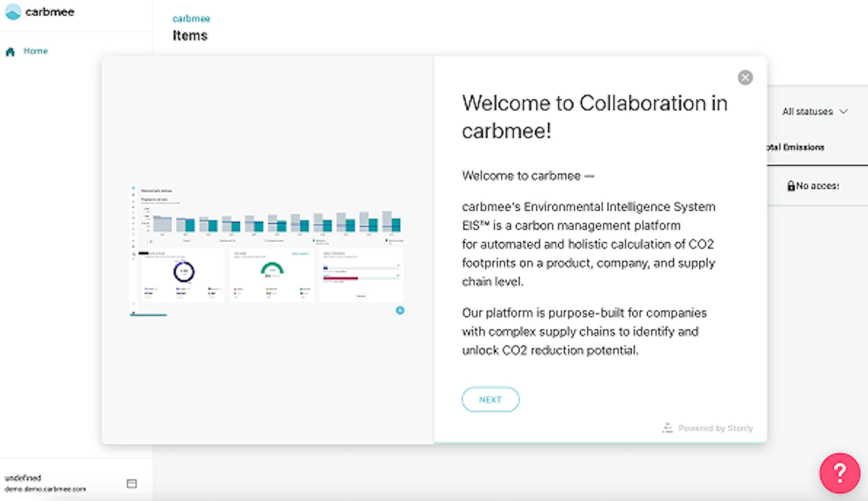Open the Home sidebar menu item

(x=35, y=51)
